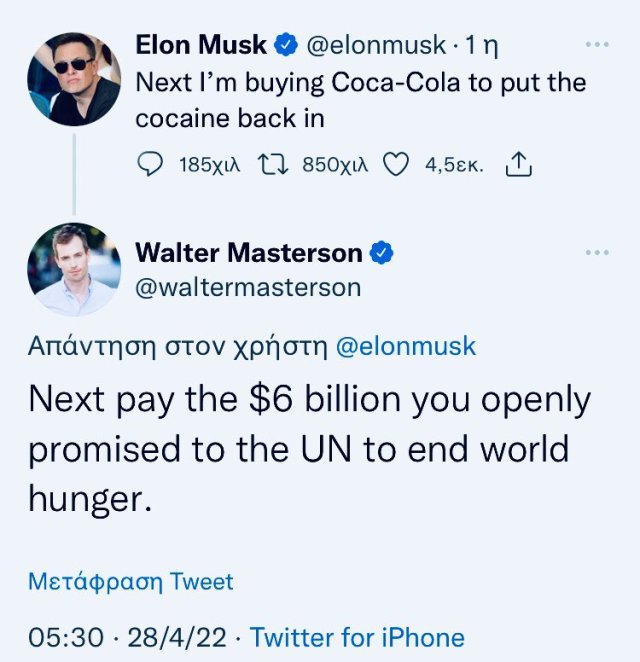Open the three-dot menu on the top tweet
Image resolution: width=640 pixels, height=662 pixels.
click(596, 45)
